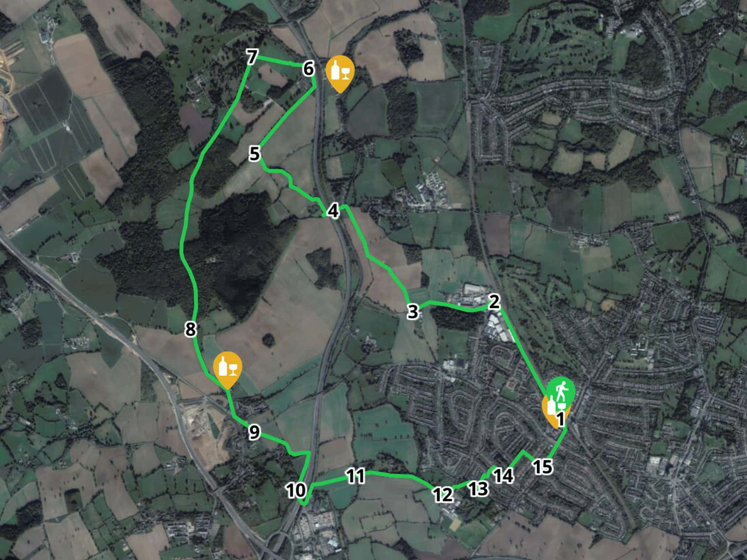This screenshot has height=560, width=747.
Task: Select route waypoint 14
Action: click(504, 475)
